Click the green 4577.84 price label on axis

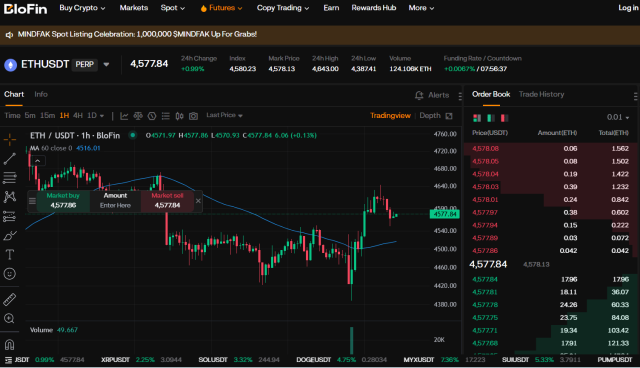(444, 214)
